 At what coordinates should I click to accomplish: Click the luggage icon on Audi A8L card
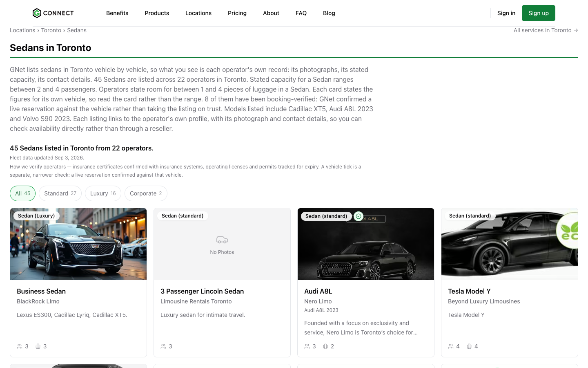click(x=325, y=346)
